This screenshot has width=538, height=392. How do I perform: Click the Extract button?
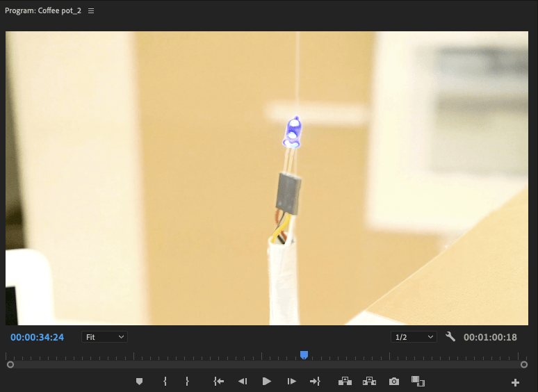click(369, 381)
